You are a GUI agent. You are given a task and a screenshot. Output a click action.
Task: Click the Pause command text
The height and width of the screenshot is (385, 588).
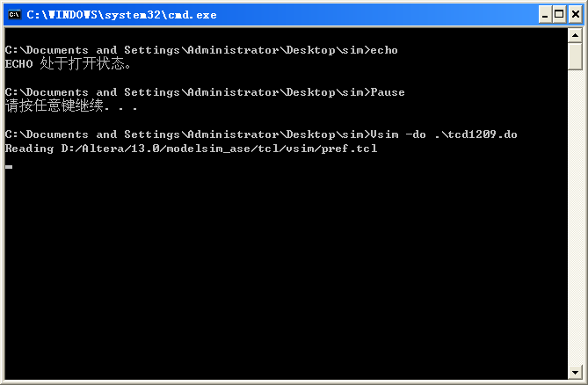(388, 92)
